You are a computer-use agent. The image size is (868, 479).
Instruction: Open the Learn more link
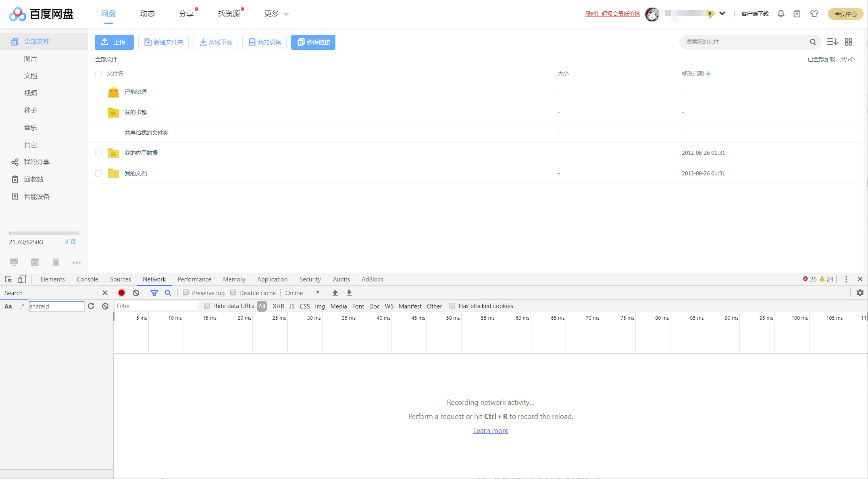[490, 430]
